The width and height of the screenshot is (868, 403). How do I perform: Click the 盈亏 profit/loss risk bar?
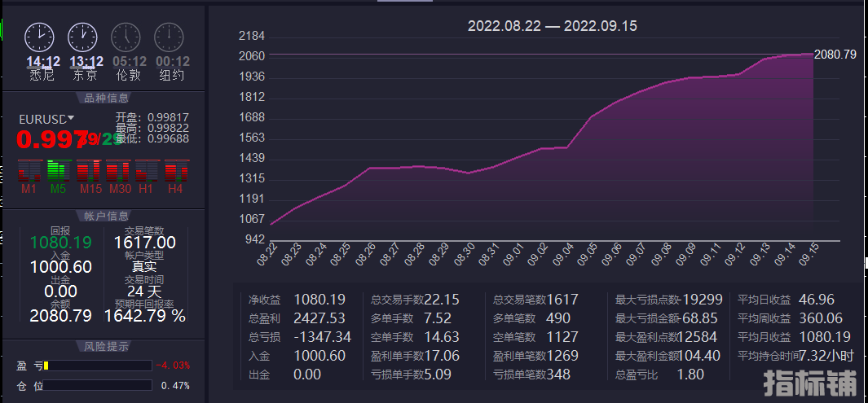point(98,366)
